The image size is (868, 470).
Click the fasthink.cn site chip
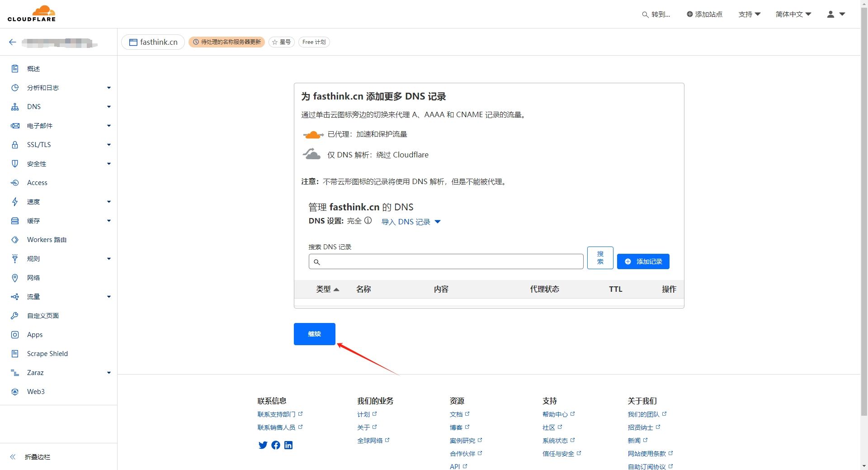point(153,42)
